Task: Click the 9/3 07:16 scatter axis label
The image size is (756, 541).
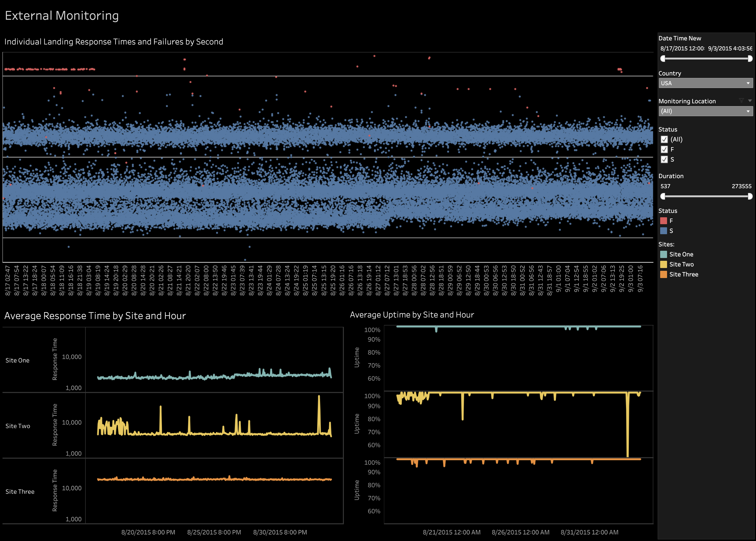Action: pos(640,279)
